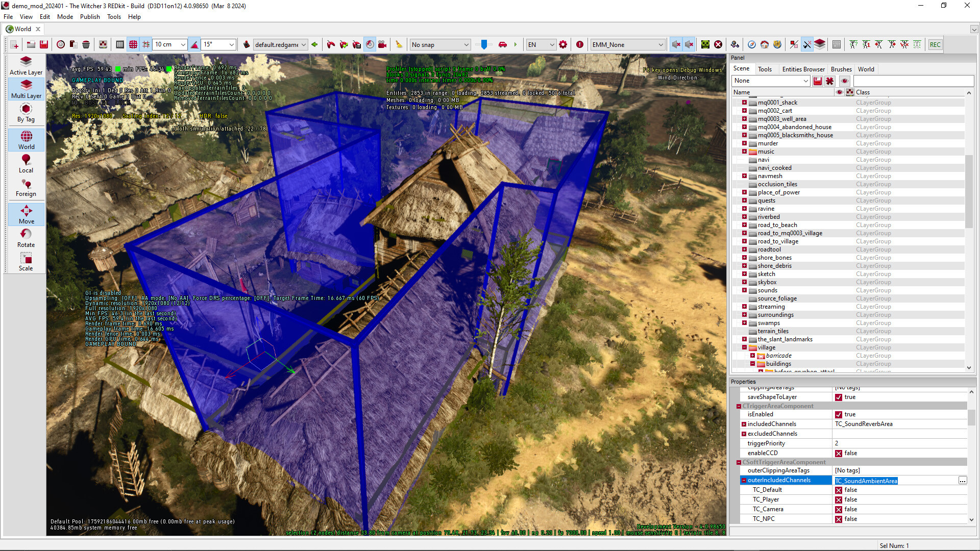
Task: Select the Scale tool in sidebar
Action: tap(26, 261)
